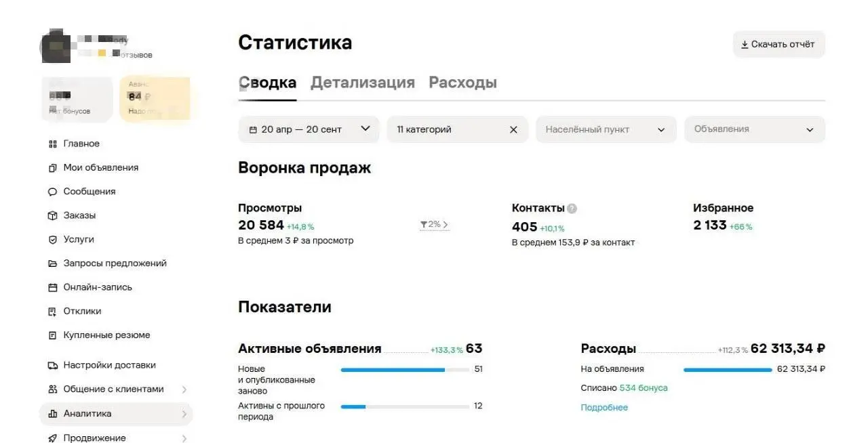
Task: Click В среднем 153,9 ₽ за контакт text
Action: (x=573, y=242)
